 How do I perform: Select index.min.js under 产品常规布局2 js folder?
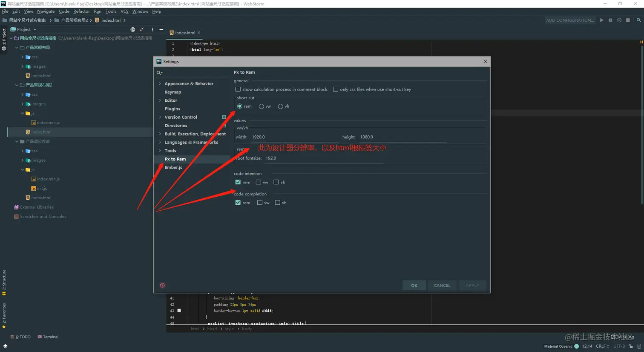[45, 123]
